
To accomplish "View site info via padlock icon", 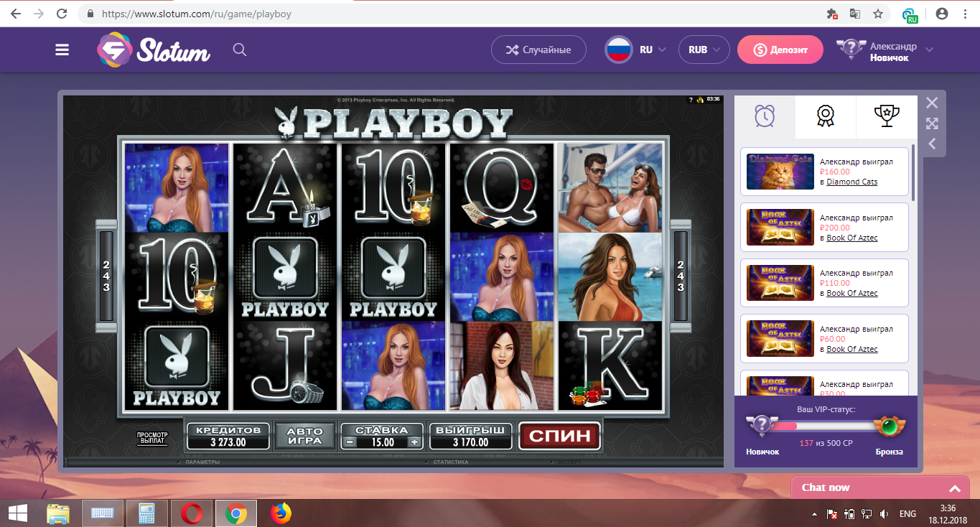I will [90, 14].
